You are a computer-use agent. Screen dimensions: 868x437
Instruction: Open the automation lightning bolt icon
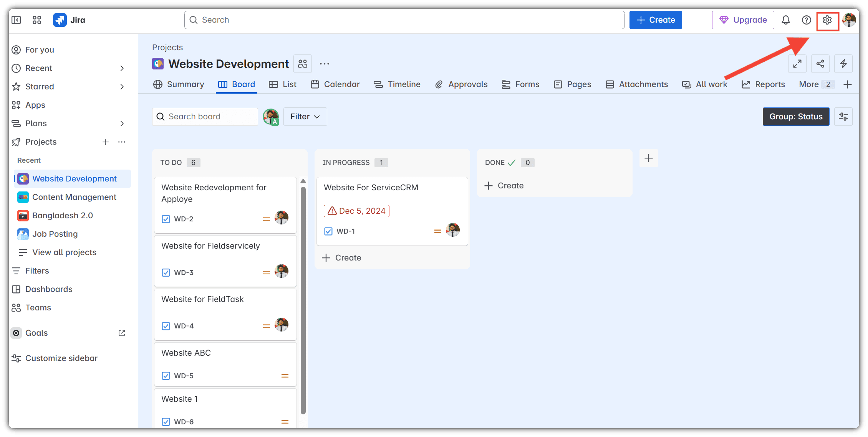[843, 64]
